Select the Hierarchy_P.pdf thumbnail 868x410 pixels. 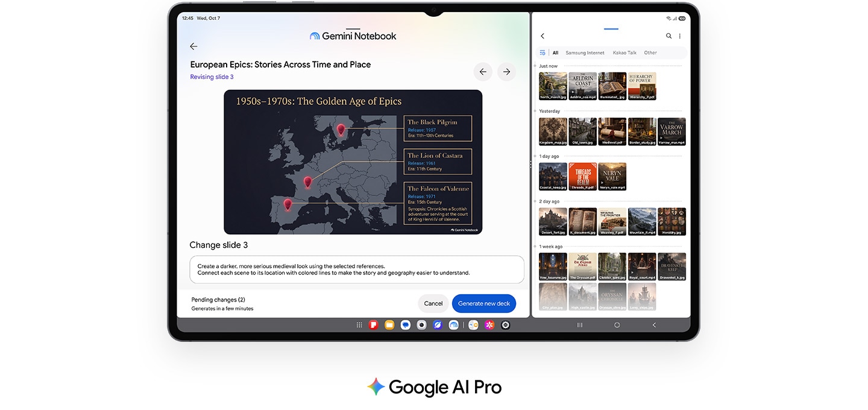(642, 86)
